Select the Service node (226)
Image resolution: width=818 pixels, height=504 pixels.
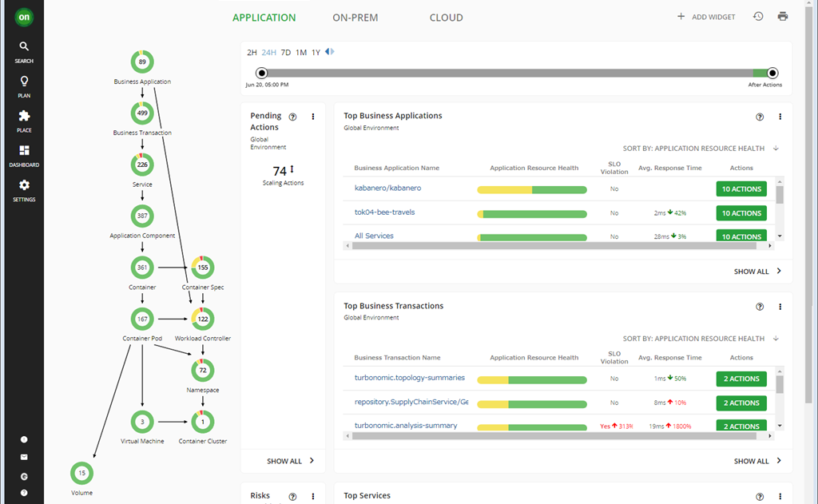tap(142, 165)
